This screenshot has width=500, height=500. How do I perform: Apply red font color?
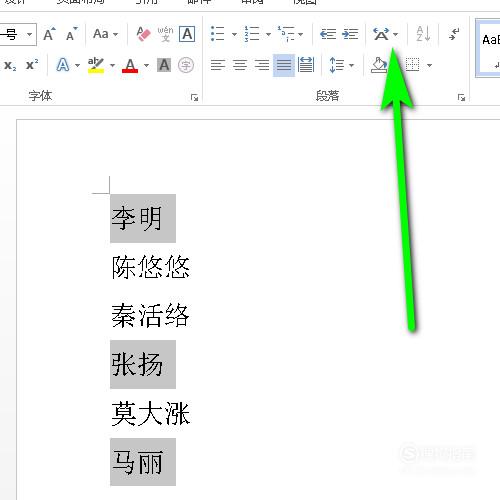(130, 65)
